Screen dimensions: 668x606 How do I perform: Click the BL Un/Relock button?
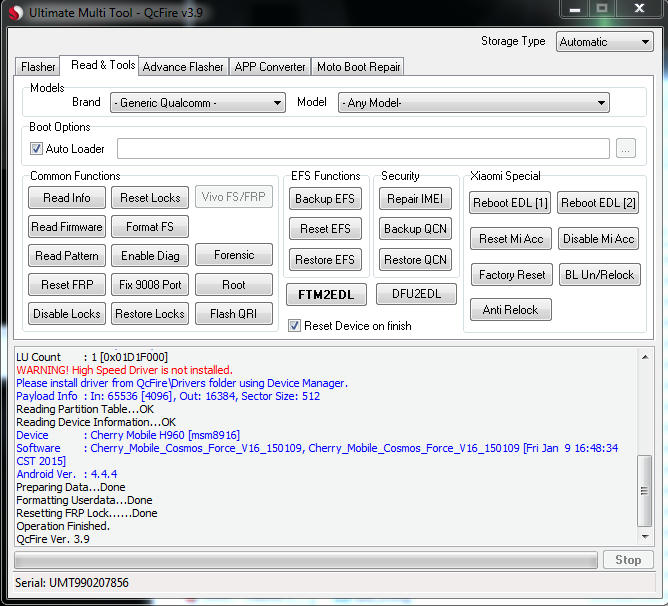pos(597,275)
